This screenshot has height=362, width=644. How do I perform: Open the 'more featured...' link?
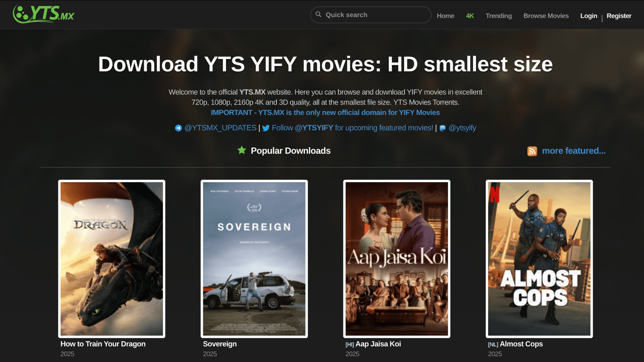pyautogui.click(x=574, y=151)
